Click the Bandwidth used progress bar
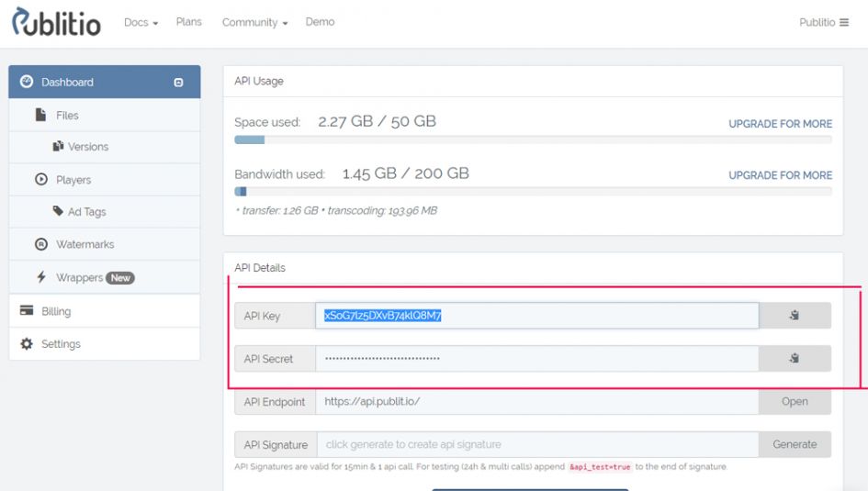Image resolution: width=868 pixels, height=491 pixels. coord(533,191)
